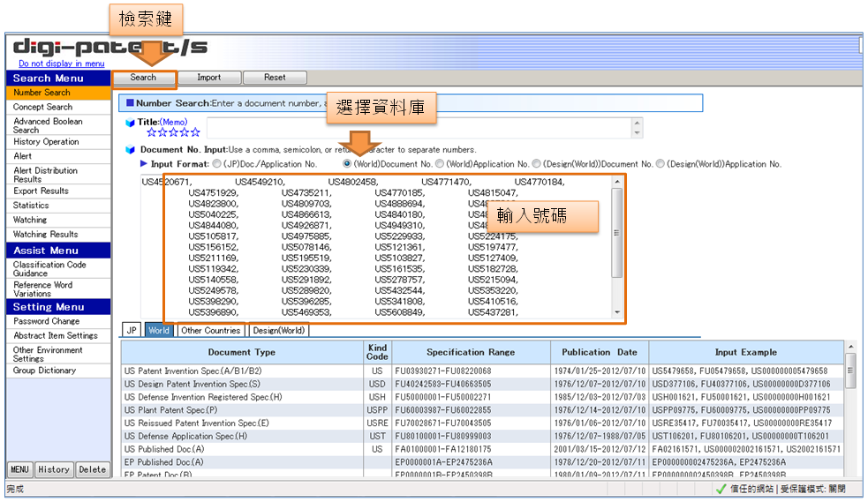Click document number list scroll down arrow

(x=617, y=312)
